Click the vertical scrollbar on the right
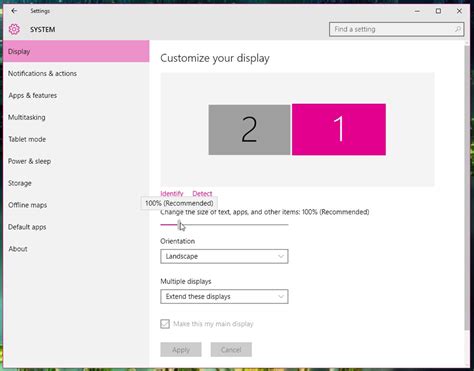 (467, 187)
